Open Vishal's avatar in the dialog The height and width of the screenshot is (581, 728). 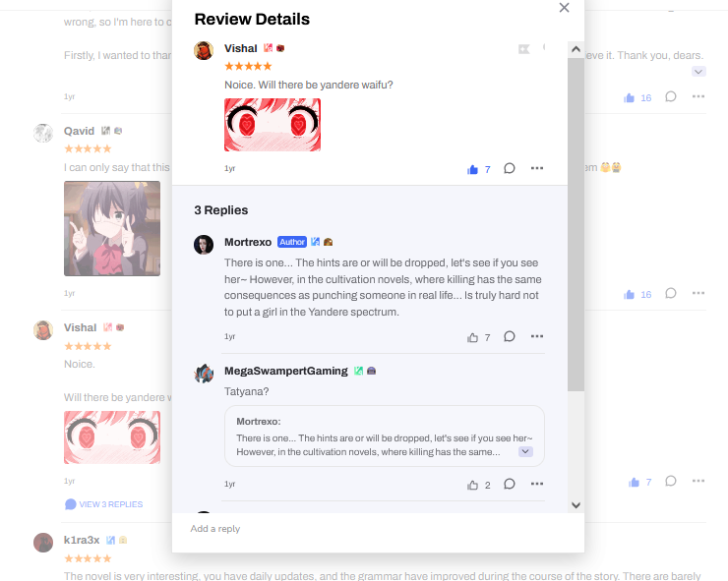pyautogui.click(x=204, y=50)
